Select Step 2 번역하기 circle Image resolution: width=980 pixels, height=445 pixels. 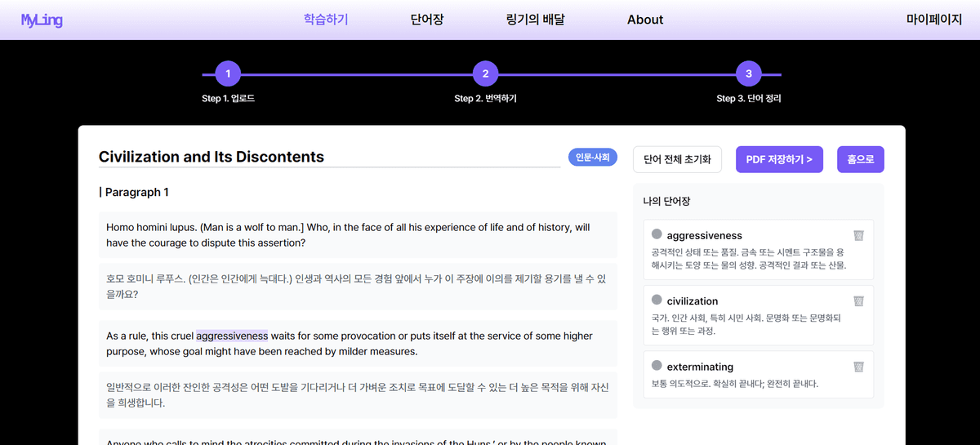(x=485, y=74)
